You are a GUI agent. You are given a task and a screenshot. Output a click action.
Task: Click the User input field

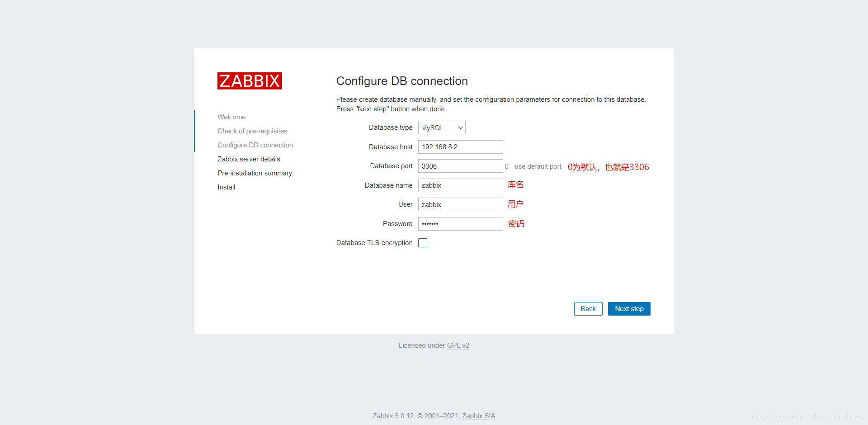[x=460, y=204]
